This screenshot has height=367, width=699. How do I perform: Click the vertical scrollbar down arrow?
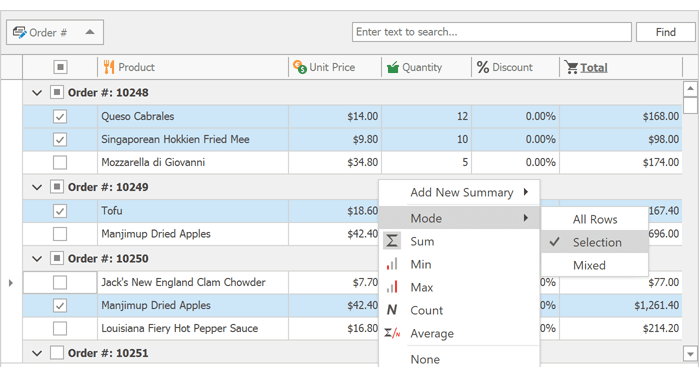[x=690, y=353]
